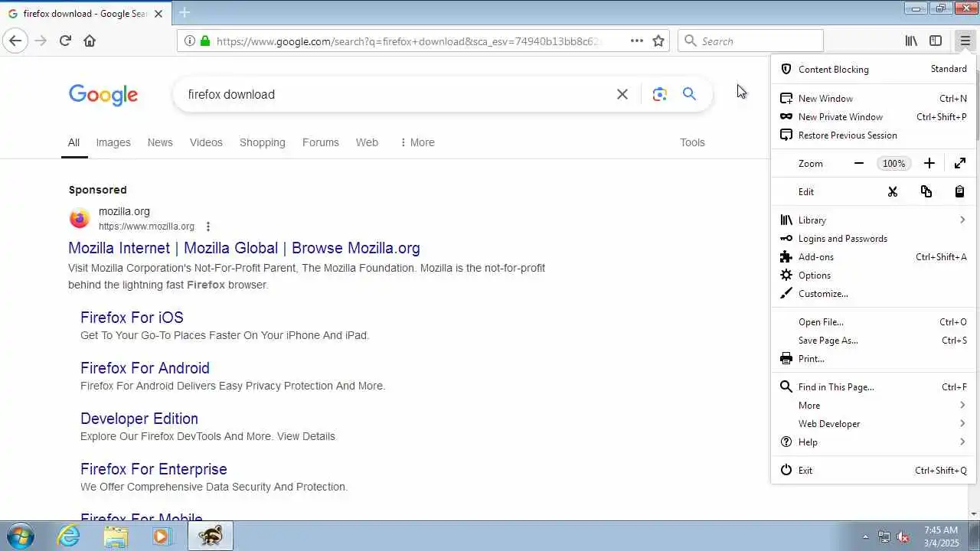Open Mozilla Internet sponsored result link
The width and height of the screenshot is (980, 551).
pyautogui.click(x=244, y=248)
